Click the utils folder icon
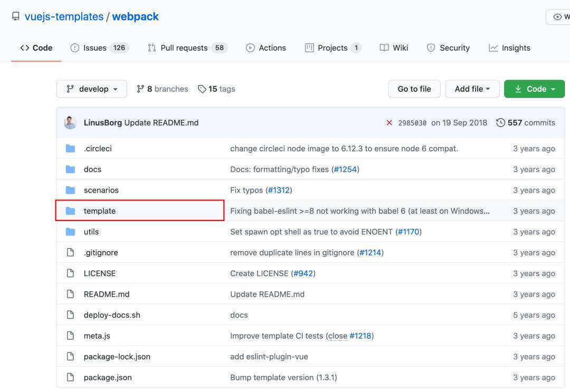This screenshot has width=570, height=392. click(70, 232)
